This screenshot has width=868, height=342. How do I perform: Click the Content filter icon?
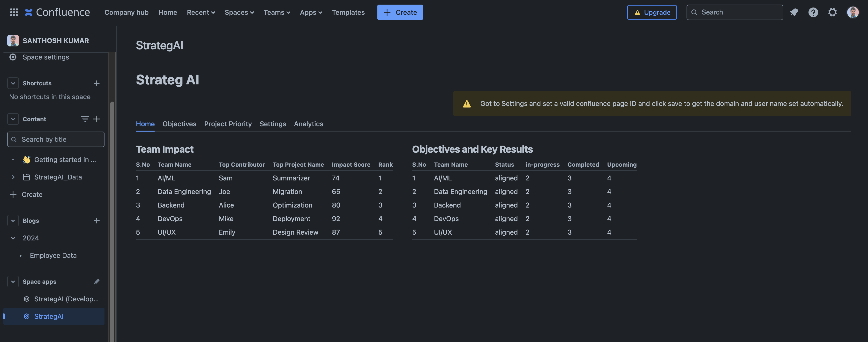[x=85, y=119]
